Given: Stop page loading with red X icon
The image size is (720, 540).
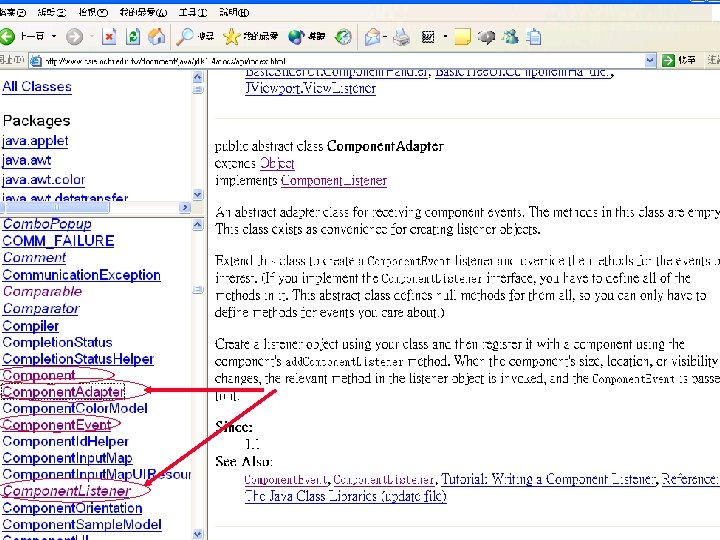Looking at the screenshot, I should pyautogui.click(x=109, y=36).
